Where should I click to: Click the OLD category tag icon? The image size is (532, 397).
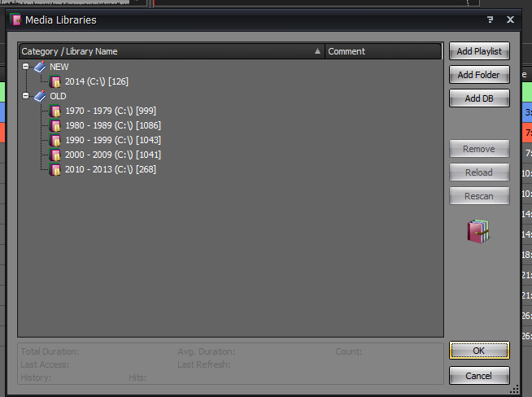click(40, 96)
